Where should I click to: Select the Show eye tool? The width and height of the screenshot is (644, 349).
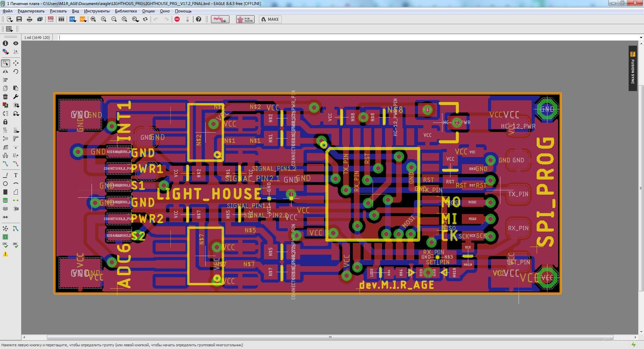[x=16, y=43]
